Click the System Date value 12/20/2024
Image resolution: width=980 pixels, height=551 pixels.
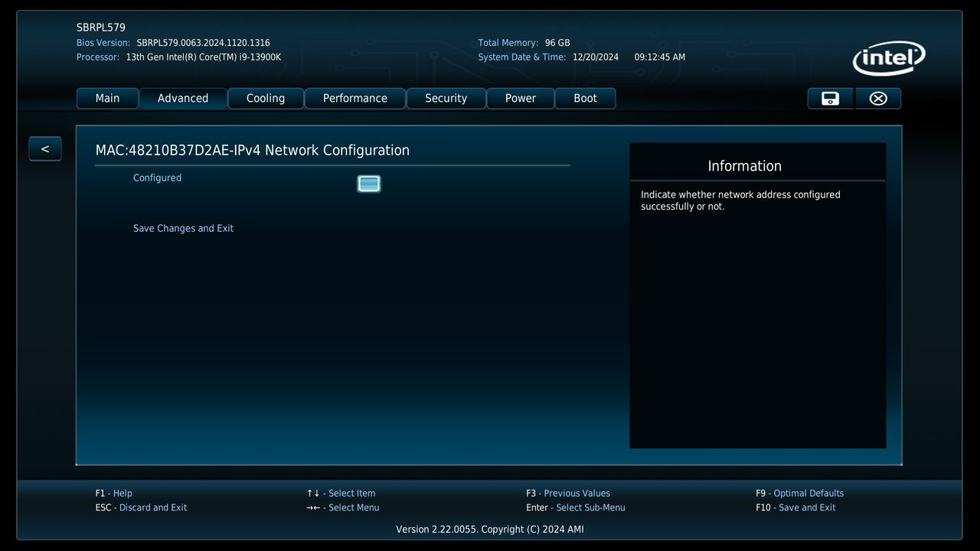point(596,57)
